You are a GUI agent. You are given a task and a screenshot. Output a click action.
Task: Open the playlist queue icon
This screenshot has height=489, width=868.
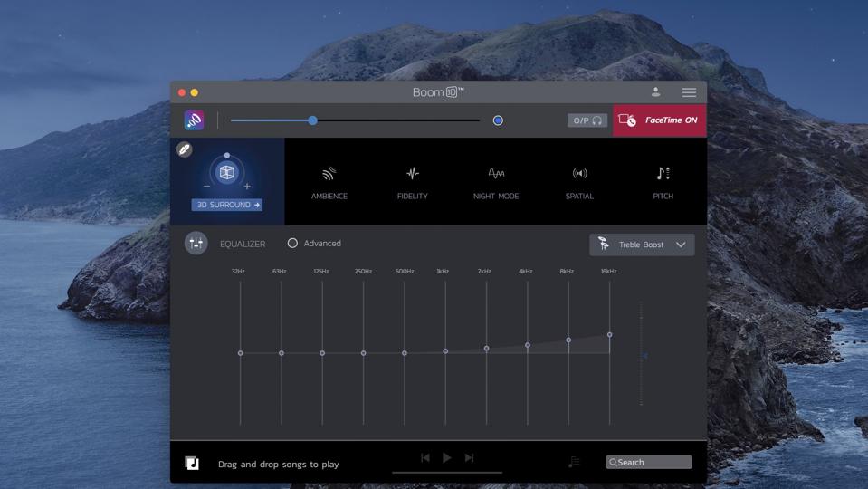point(573,462)
